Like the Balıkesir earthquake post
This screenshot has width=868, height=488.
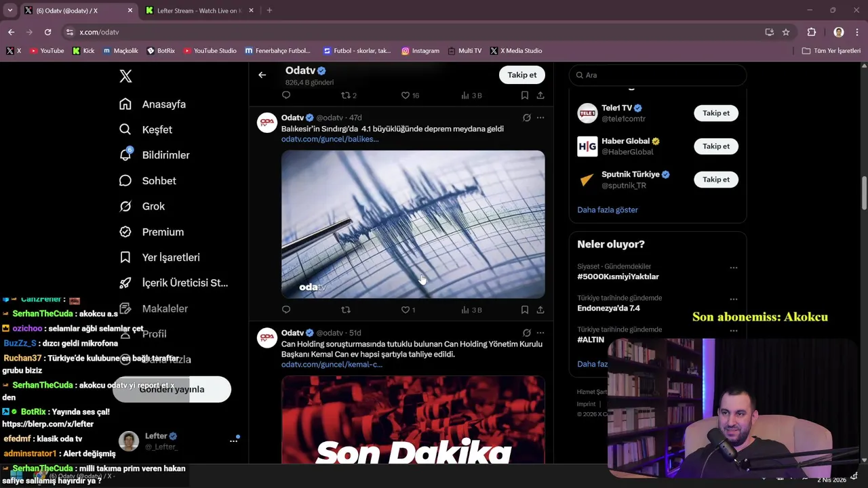point(406,310)
